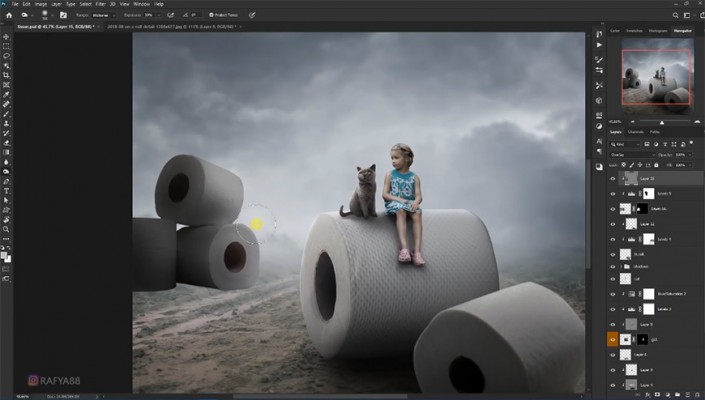Select the Brush tool
This screenshot has height=400, width=705.
point(6,114)
